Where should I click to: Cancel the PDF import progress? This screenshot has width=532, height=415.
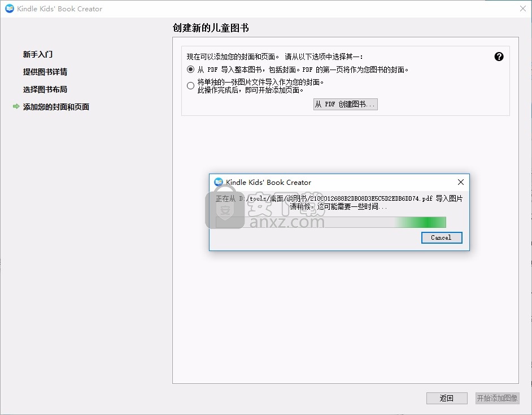click(442, 237)
